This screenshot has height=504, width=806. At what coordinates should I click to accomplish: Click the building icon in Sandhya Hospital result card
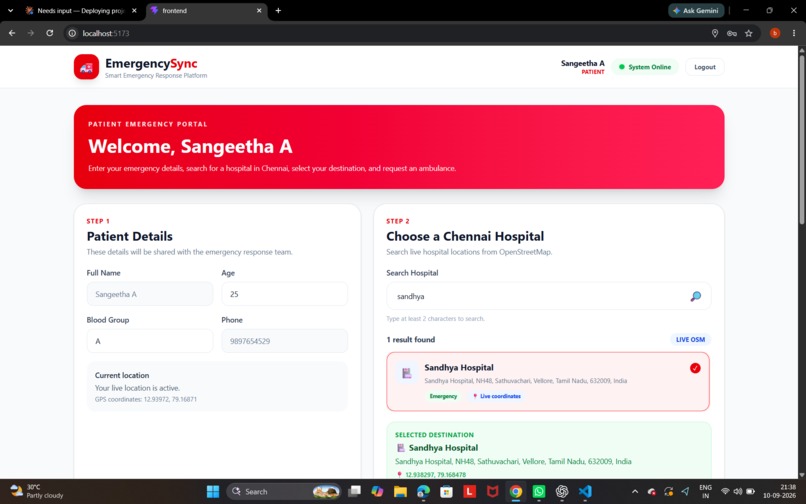click(407, 373)
